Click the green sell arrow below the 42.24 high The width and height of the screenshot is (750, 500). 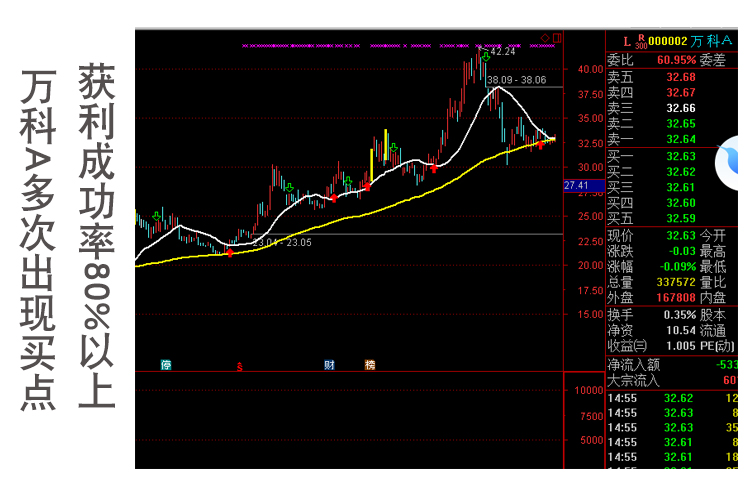click(486, 57)
